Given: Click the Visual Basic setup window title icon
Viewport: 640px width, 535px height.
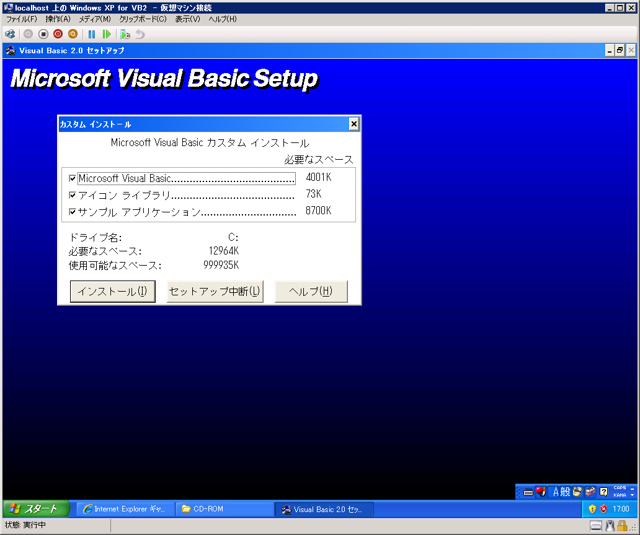Looking at the screenshot, I should tap(11, 51).
